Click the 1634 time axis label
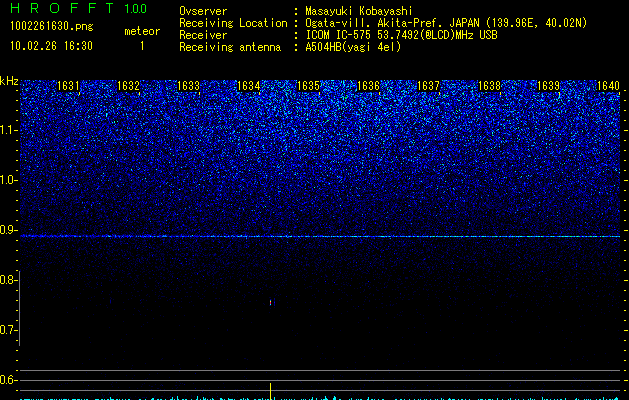Image resolution: width=629 pixels, height=400 pixels. pos(248,86)
